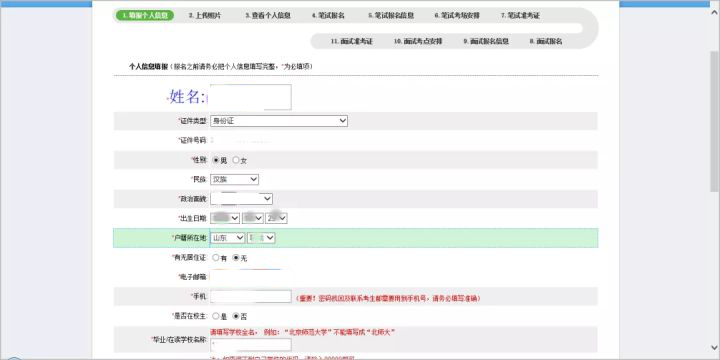Select 女 gender radio button
Viewport: 720px width, 360px height.
pyautogui.click(x=236, y=160)
